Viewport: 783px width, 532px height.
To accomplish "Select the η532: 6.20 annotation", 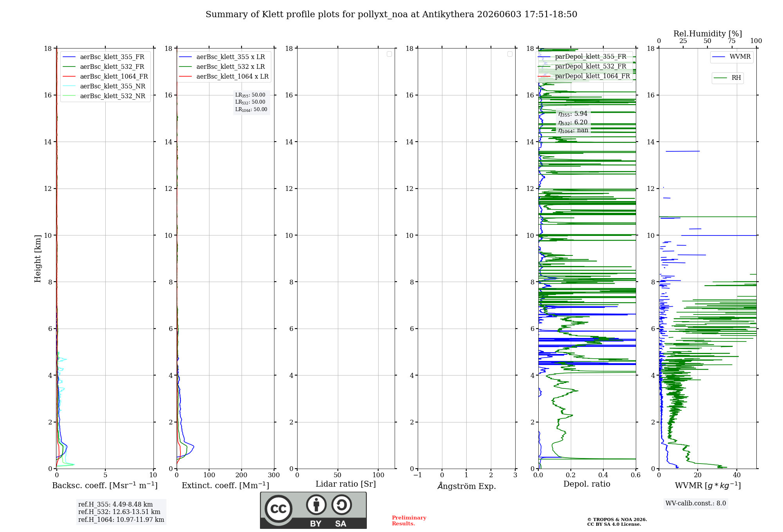I will 573,122.
